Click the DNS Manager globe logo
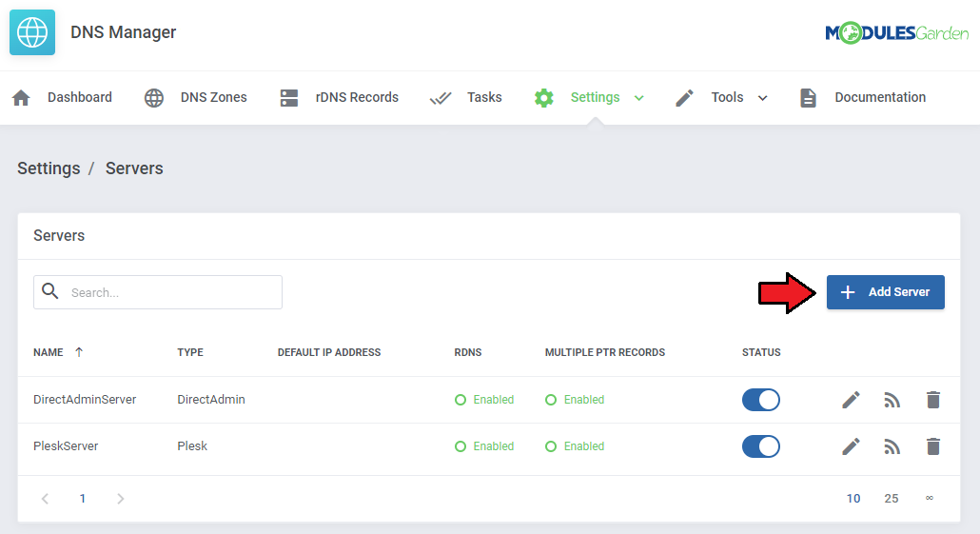 (32, 32)
